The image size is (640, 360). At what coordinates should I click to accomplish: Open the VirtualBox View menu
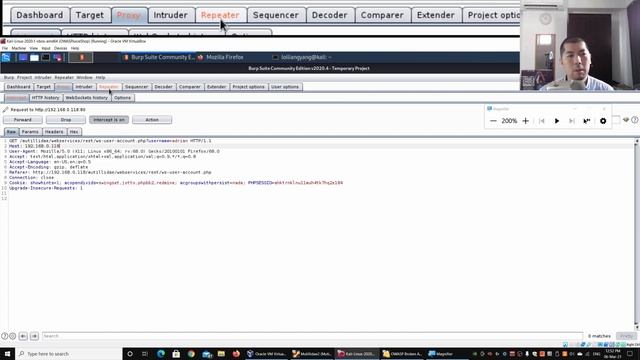click(33, 48)
